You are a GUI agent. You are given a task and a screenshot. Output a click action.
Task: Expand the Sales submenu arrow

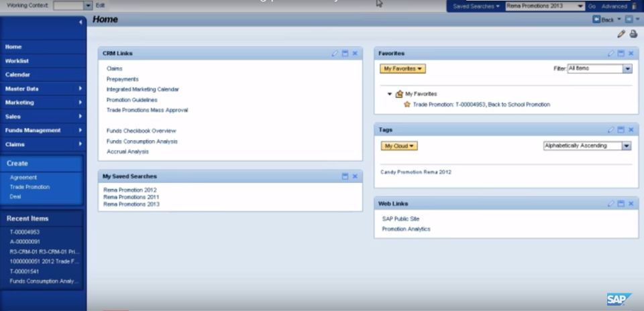click(x=80, y=116)
